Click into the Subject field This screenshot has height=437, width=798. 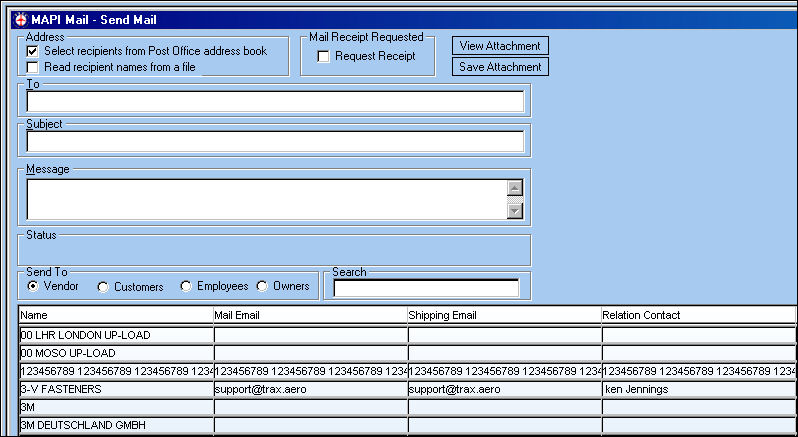pyautogui.click(x=275, y=141)
